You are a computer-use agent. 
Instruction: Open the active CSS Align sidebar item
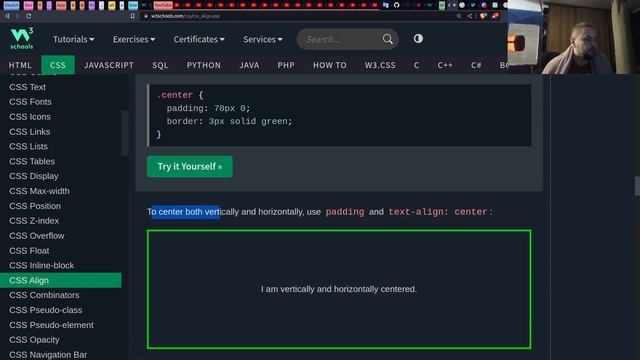[60, 280]
